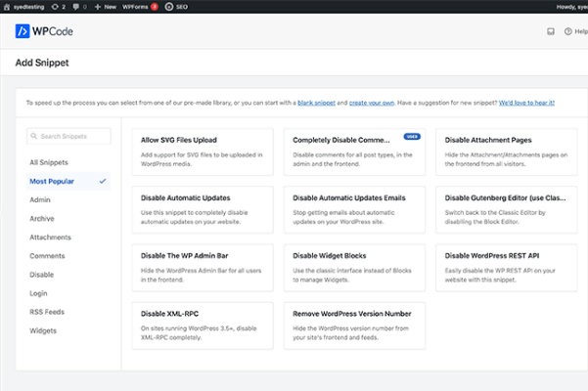The image size is (588, 391).
Task: Open the SEO menu in admin bar
Action: 176,7
